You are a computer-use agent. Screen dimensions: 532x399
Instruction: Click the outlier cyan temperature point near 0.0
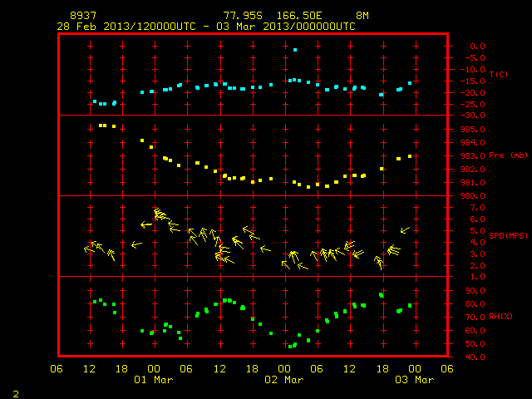point(295,50)
